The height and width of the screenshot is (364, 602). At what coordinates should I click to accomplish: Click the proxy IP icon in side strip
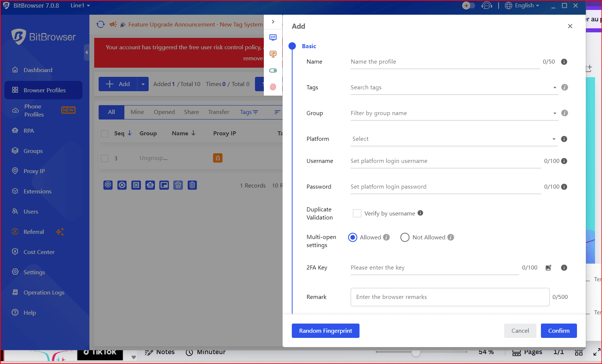coord(273,54)
